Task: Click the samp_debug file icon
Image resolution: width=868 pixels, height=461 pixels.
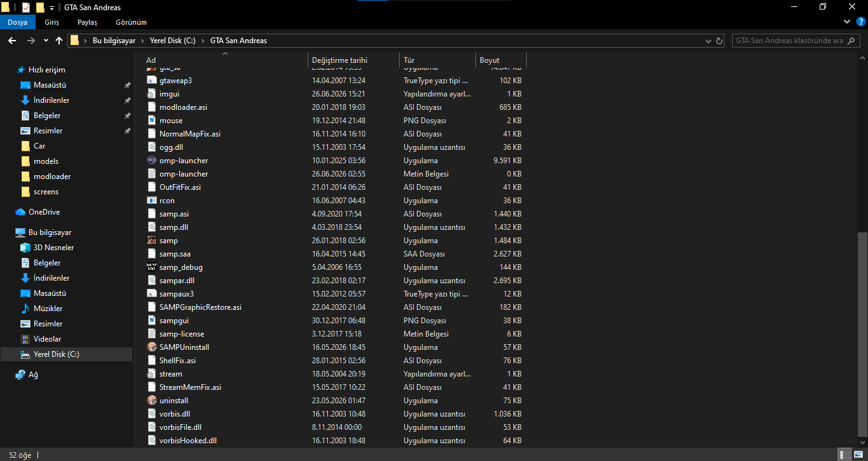Action: coord(152,267)
